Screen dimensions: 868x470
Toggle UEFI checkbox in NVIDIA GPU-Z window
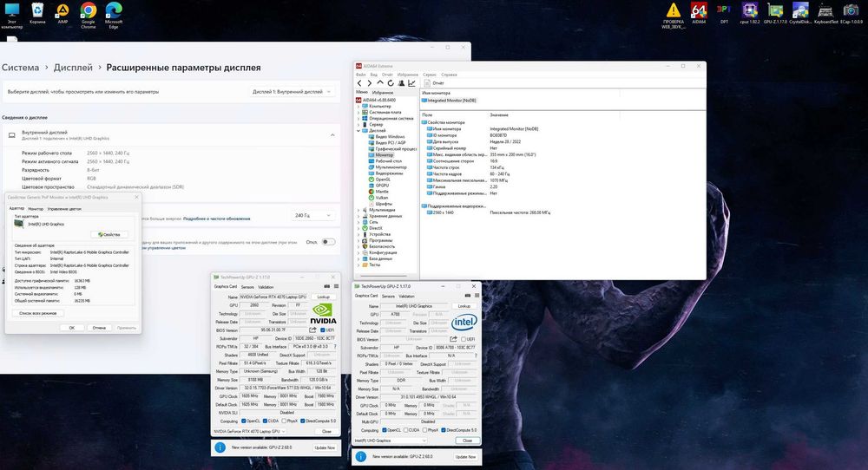(323, 330)
